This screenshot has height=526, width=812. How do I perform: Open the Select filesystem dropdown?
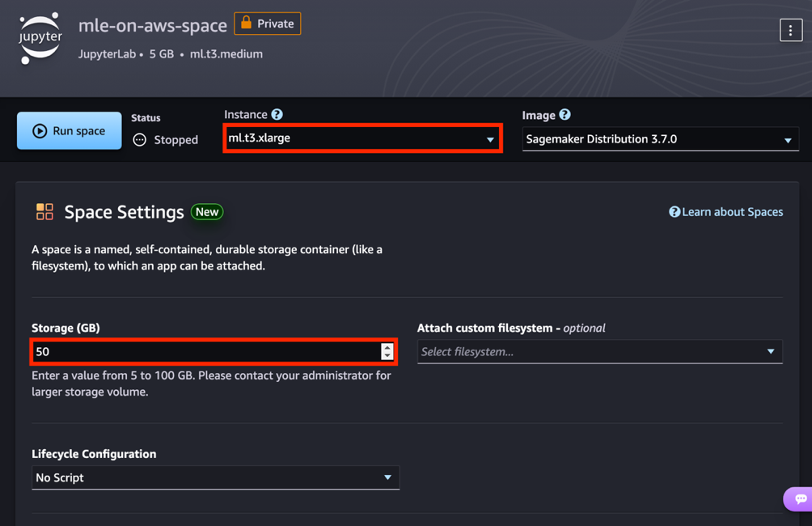click(599, 352)
